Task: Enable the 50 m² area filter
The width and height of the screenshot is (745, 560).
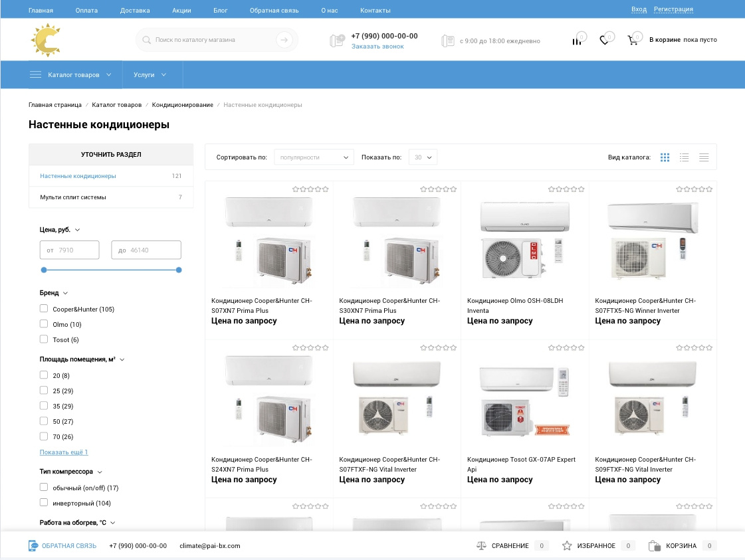Action: 44,421
